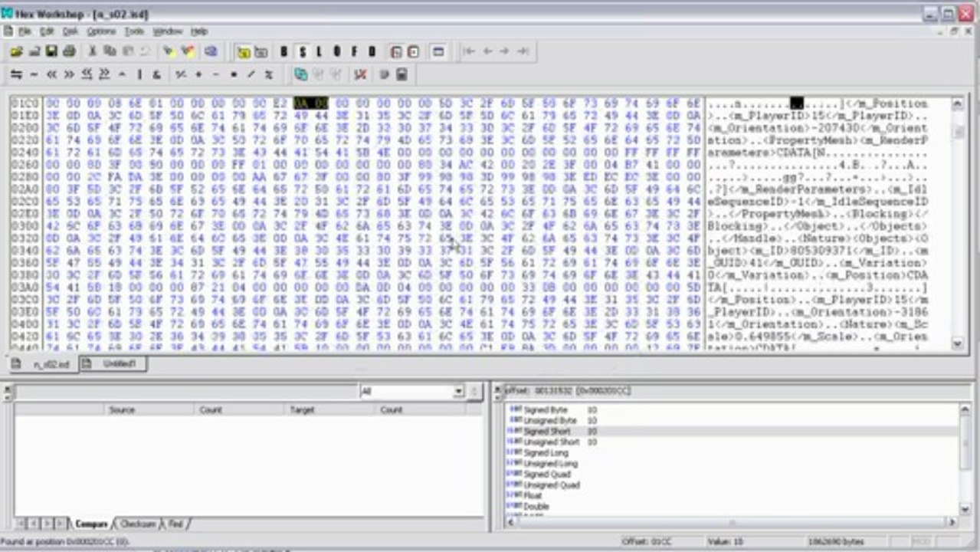Open the Tools menu
The width and height of the screenshot is (980, 552).
[x=135, y=31]
